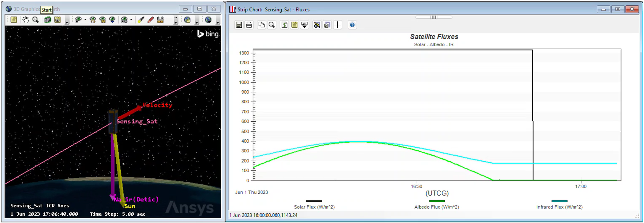Print the Satellite Fluxes strip chart
Image resolution: width=644 pixels, height=223 pixels.
coord(249,25)
